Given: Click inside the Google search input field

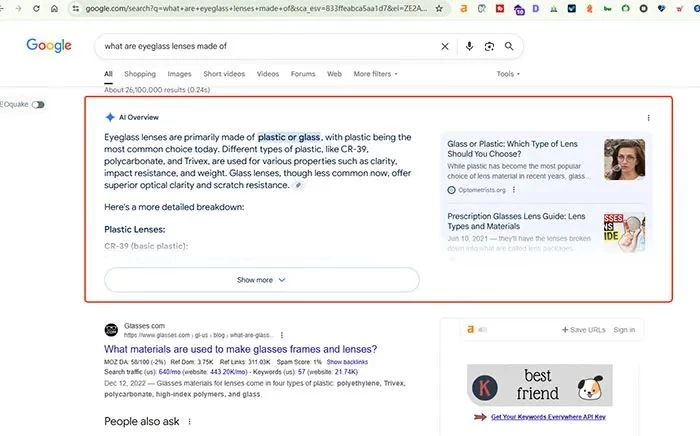Looking at the screenshot, I should (268, 46).
